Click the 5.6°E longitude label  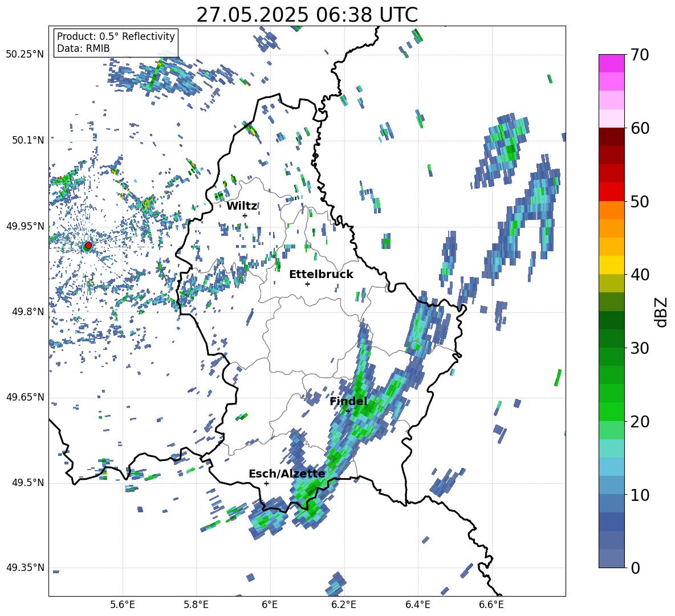pos(123,605)
